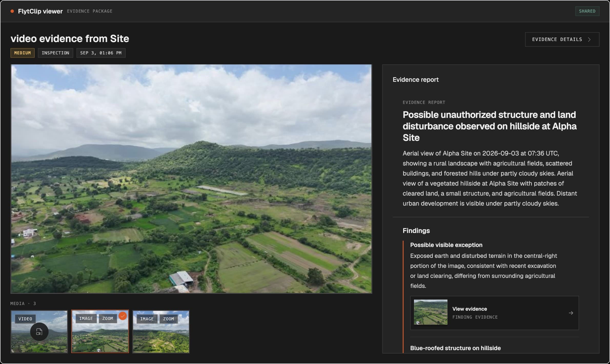Click the ZOOM label on the selected thumbnail
Viewport: 610px width, 364px height.
point(108,319)
